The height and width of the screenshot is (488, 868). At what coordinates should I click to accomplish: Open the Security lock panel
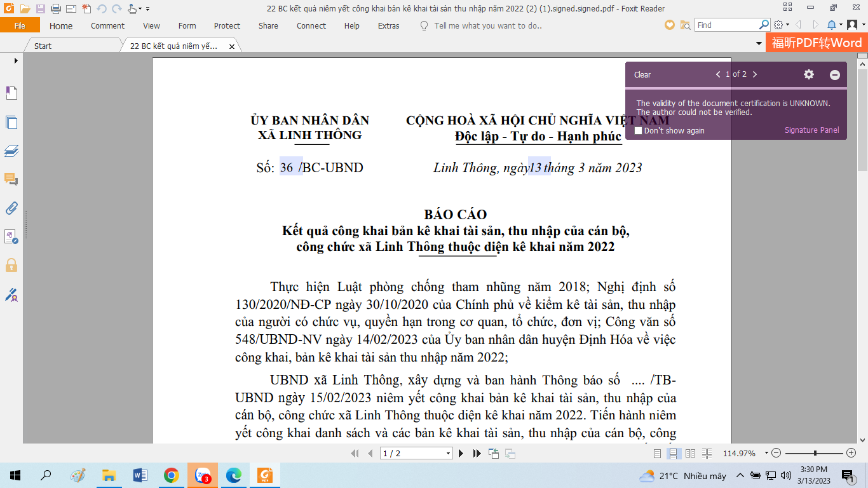click(x=11, y=265)
